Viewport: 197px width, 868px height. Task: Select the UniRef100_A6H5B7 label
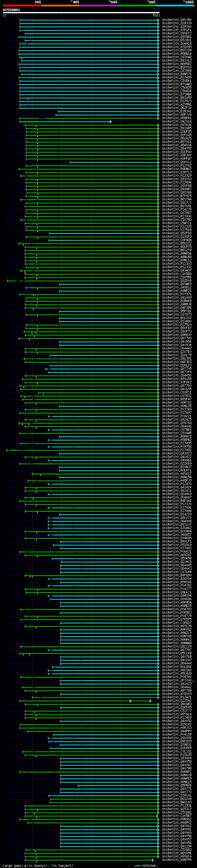click(x=177, y=64)
